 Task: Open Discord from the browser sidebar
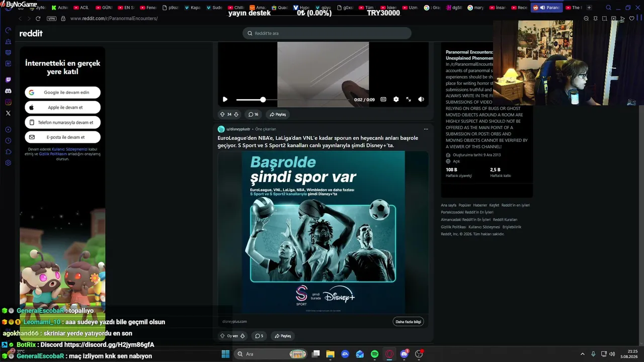tap(8, 91)
